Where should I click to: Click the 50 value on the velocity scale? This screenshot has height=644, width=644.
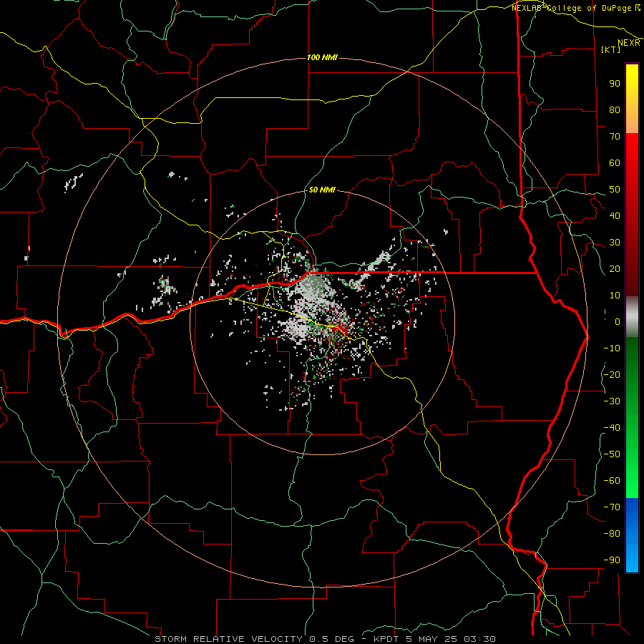[615, 190]
